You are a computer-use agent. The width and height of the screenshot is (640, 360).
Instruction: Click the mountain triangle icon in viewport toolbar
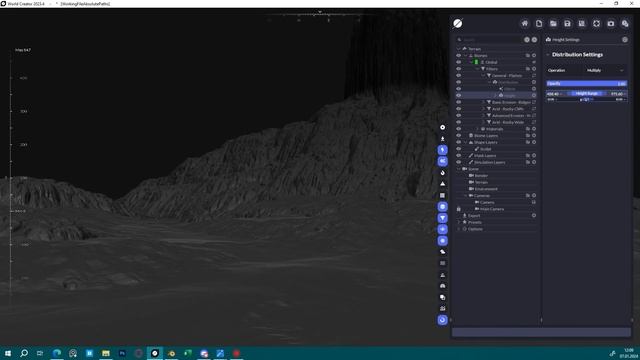(x=442, y=184)
